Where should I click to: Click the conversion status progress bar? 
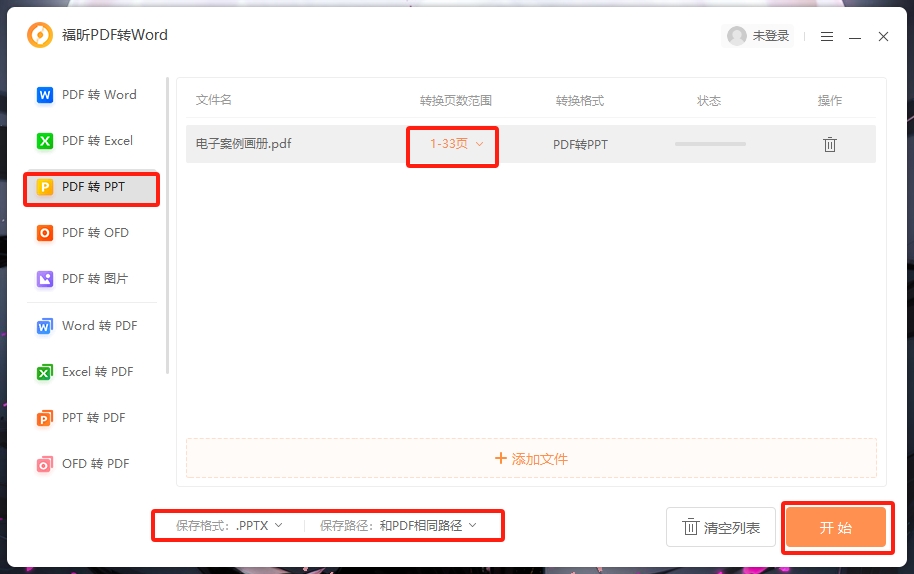click(x=710, y=144)
